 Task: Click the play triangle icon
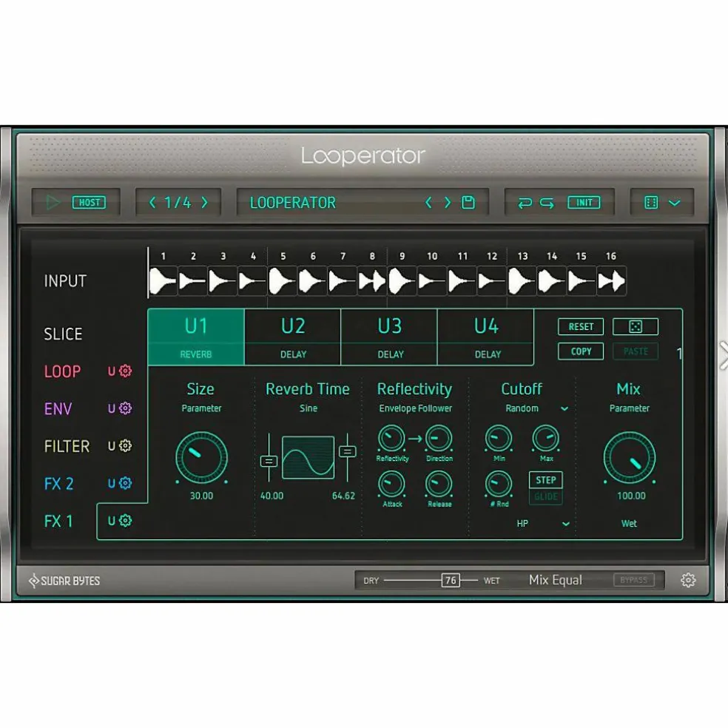click(x=53, y=203)
